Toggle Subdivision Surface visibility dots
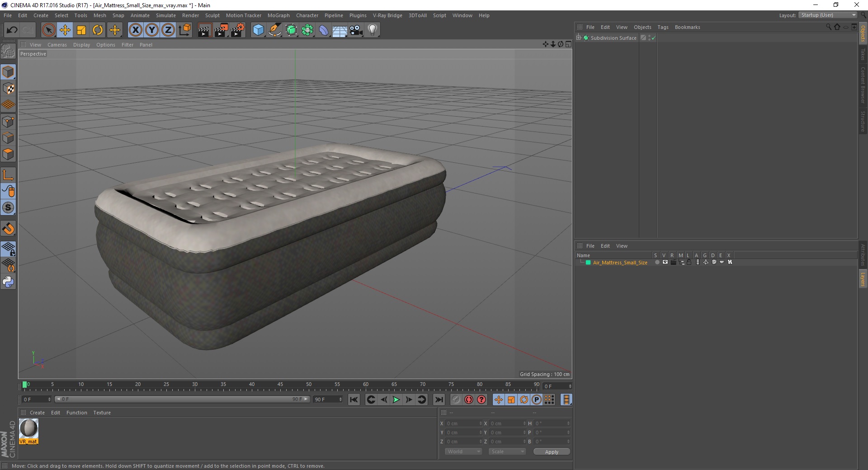Screen dimensions: 868x470 coord(649,38)
